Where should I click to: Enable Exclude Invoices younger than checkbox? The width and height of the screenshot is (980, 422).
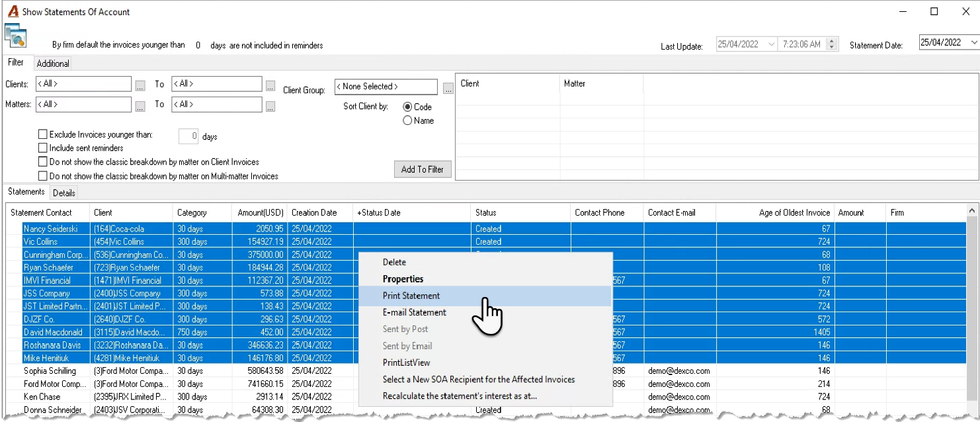[x=43, y=134]
